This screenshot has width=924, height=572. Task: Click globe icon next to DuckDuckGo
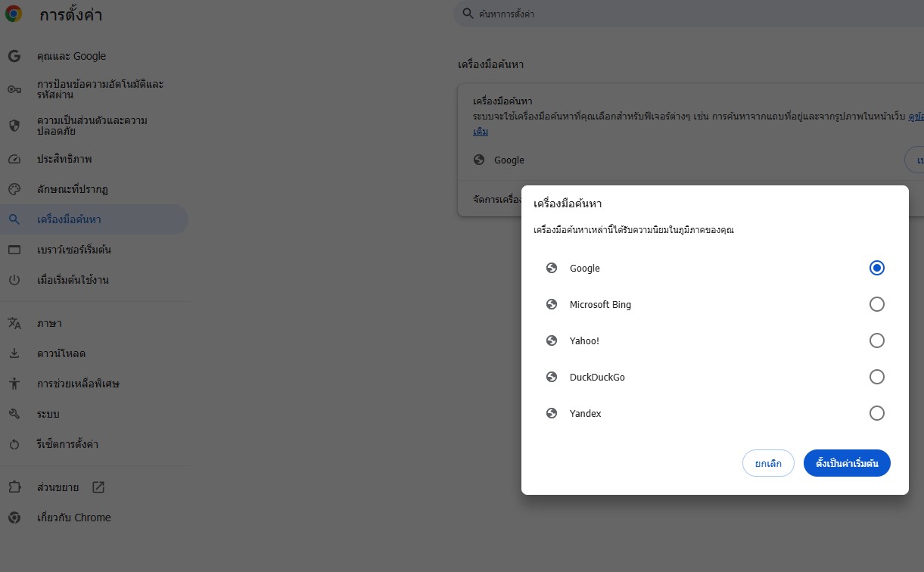[x=552, y=377]
